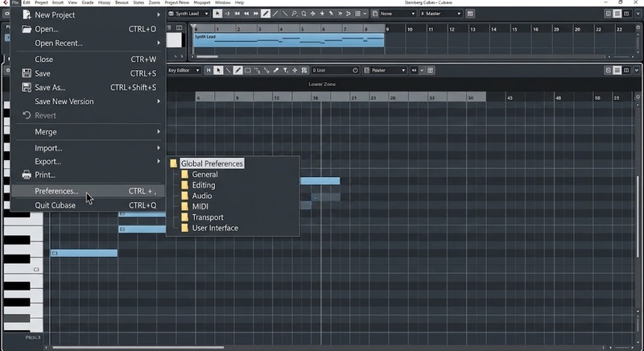Toggle right zone in top project toolbar

pyautogui.click(x=626, y=14)
